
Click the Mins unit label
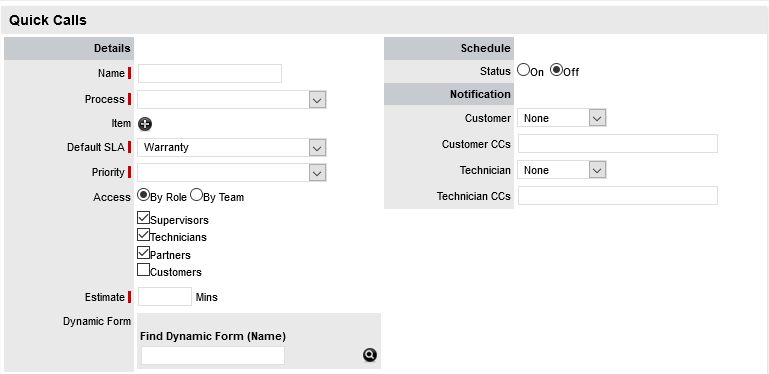coord(206,297)
